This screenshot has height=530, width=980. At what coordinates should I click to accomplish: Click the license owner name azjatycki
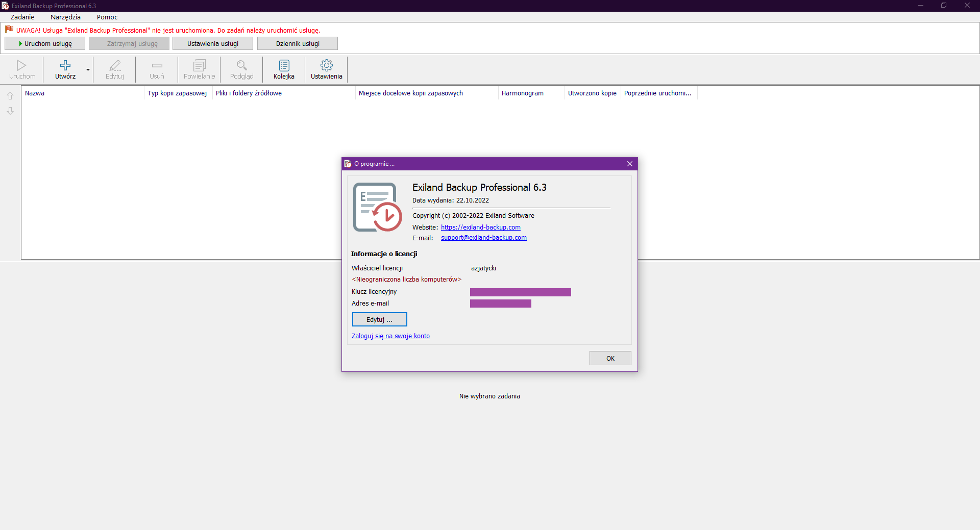(483, 268)
